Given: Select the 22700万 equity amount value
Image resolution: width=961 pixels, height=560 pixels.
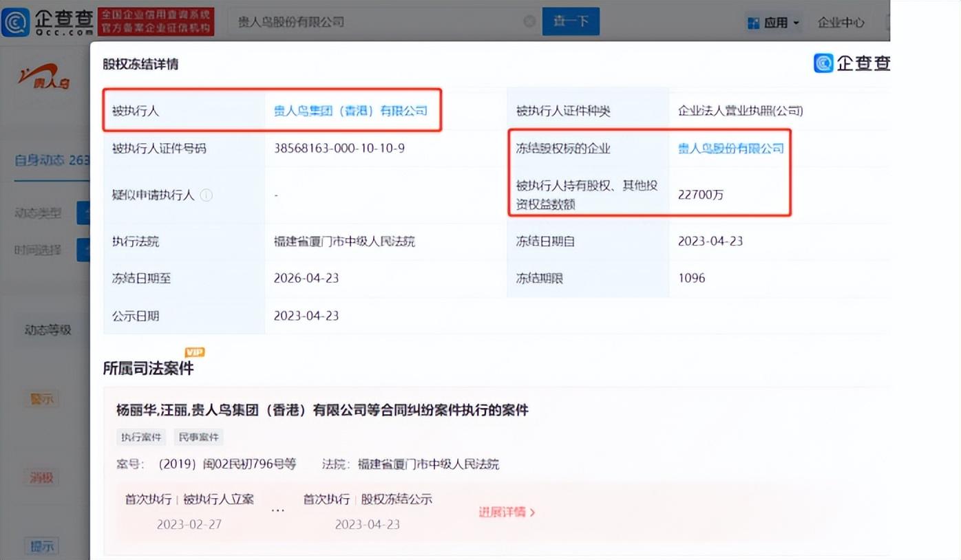Looking at the screenshot, I should 701,195.
